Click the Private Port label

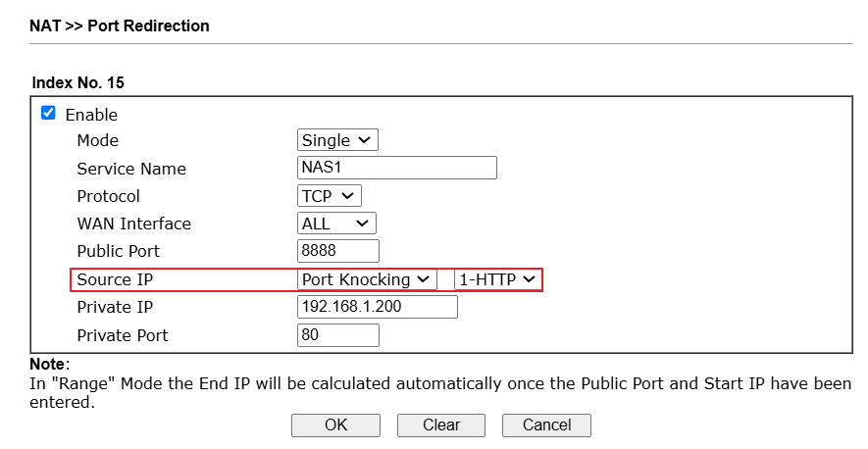click(x=123, y=335)
